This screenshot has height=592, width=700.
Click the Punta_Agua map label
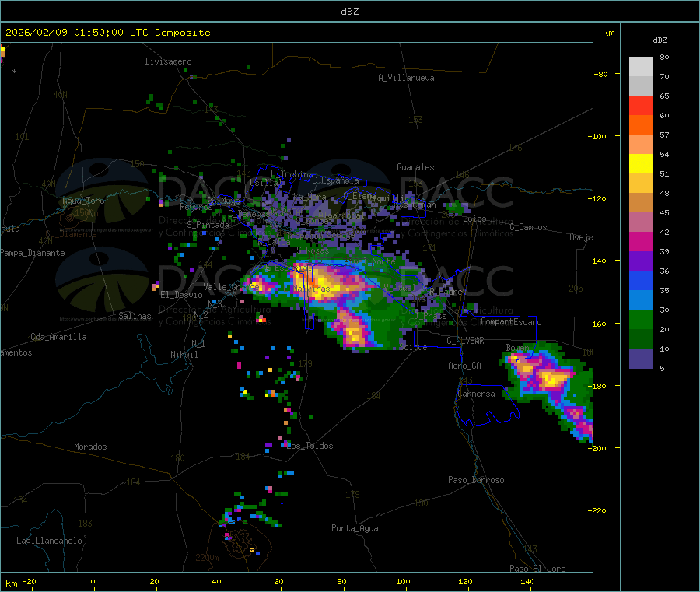355,528
